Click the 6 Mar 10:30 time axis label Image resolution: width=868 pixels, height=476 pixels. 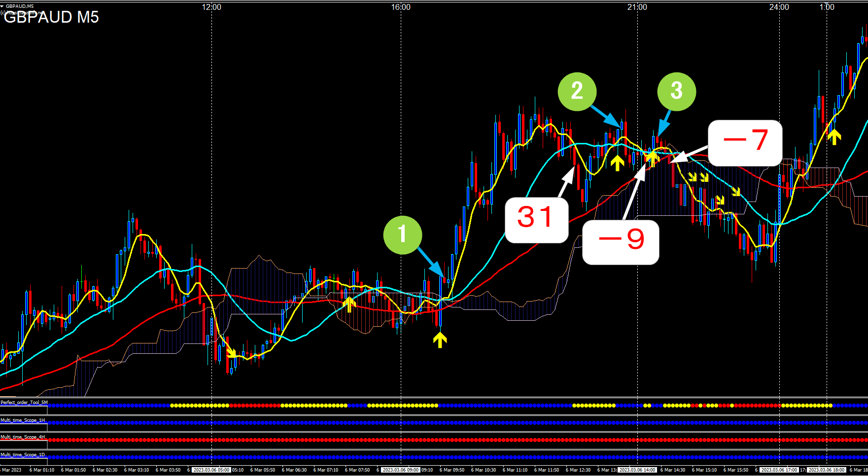[x=484, y=470]
